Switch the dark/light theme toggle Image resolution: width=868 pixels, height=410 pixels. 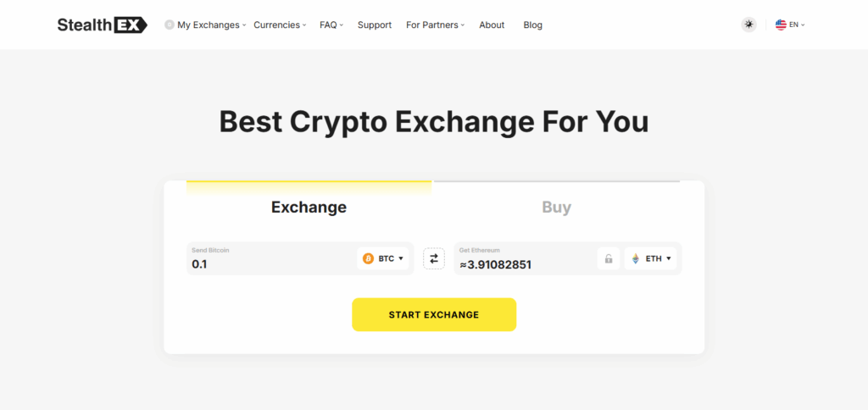(x=748, y=25)
